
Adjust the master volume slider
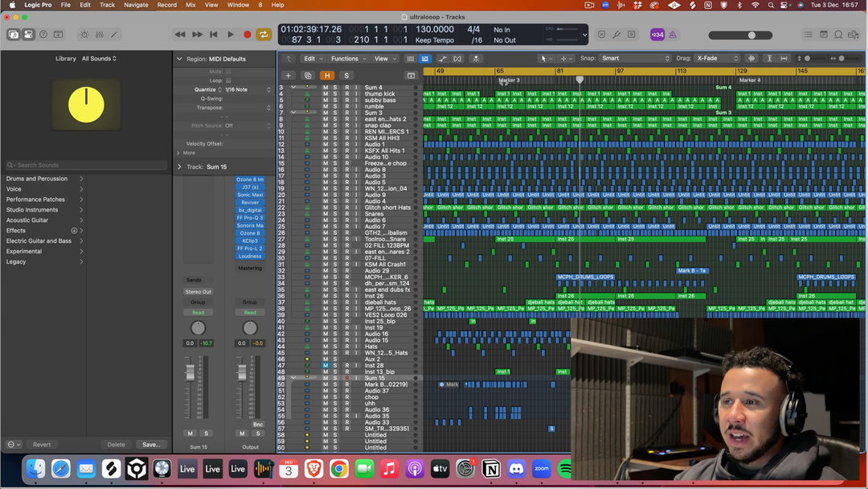click(751, 35)
